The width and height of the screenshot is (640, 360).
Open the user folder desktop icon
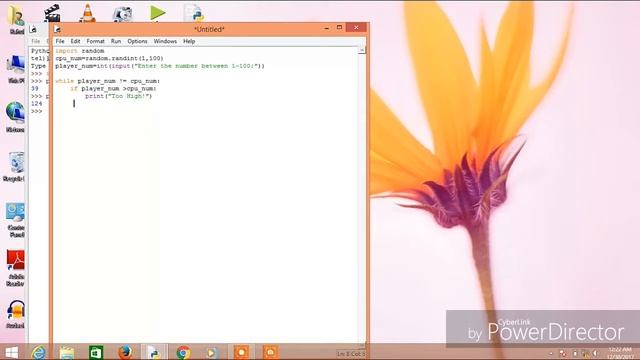pos(16,17)
